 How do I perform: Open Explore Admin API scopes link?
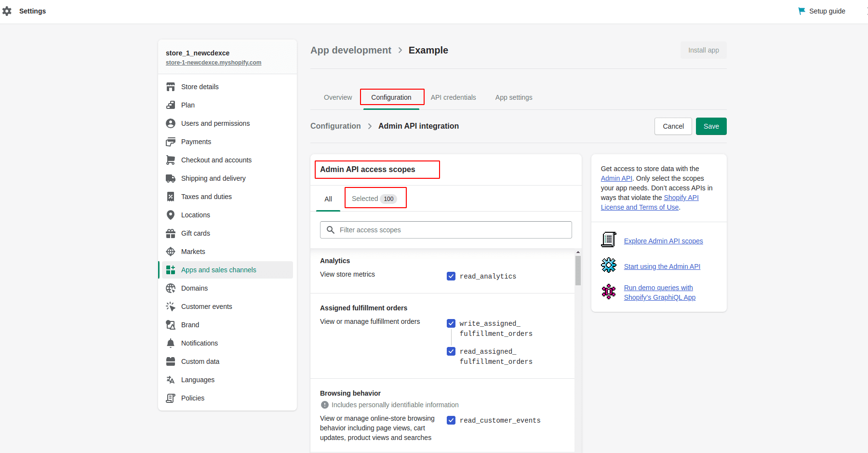(663, 241)
